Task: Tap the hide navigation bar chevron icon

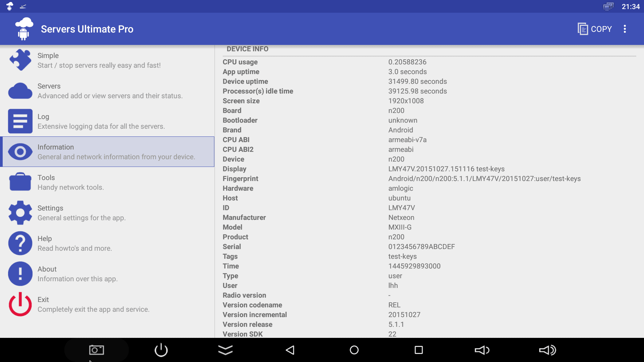Action: pyautogui.click(x=225, y=350)
